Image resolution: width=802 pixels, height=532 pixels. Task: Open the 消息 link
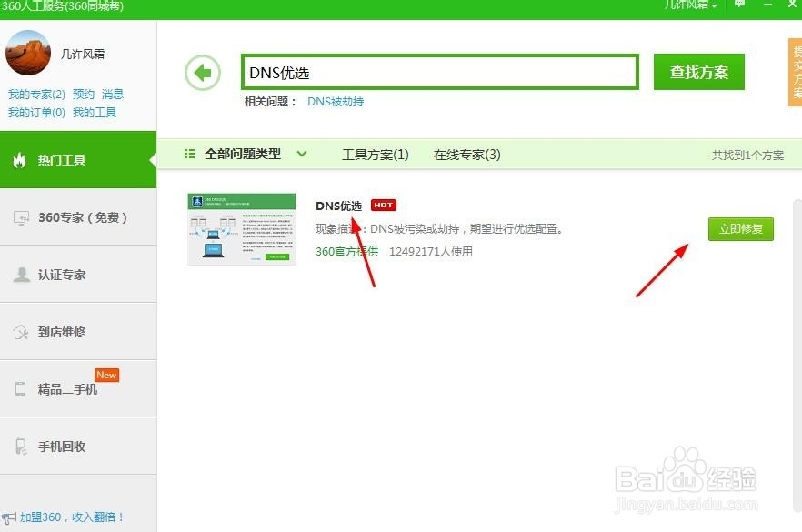pos(113,95)
